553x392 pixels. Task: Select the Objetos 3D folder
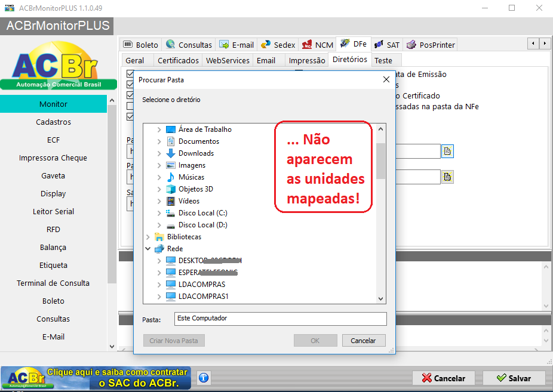point(196,189)
